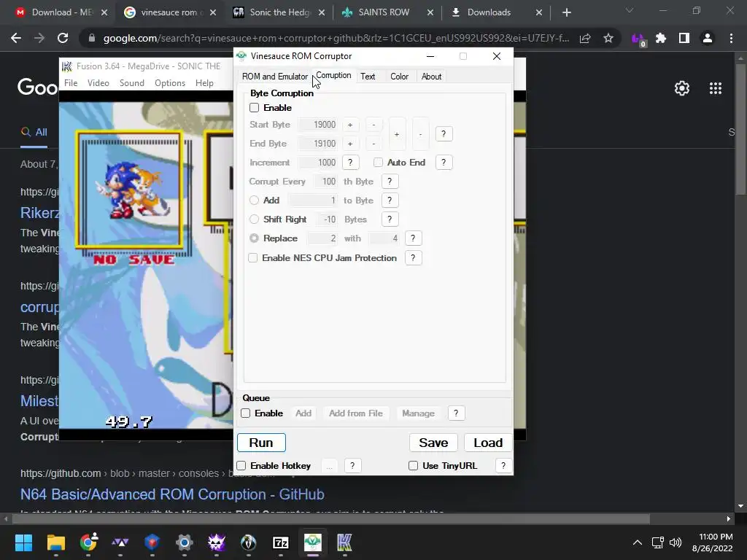This screenshot has height=560, width=747.
Task: Open help for Enable Hotkey
Action: (x=352, y=466)
